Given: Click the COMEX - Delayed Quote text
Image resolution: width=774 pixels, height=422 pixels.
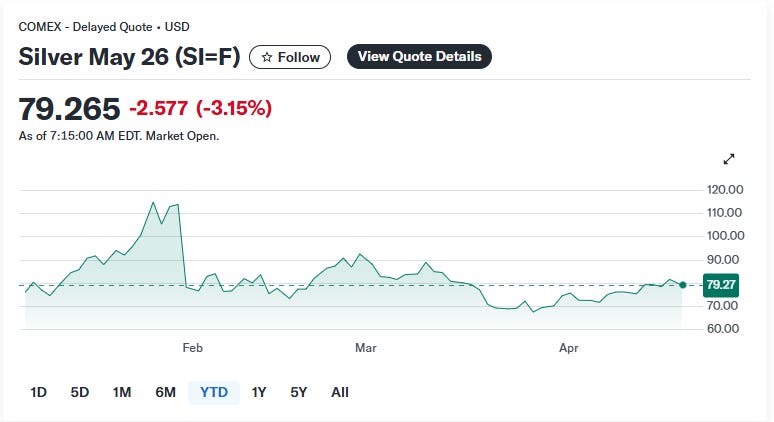Looking at the screenshot, I should 85,27.
